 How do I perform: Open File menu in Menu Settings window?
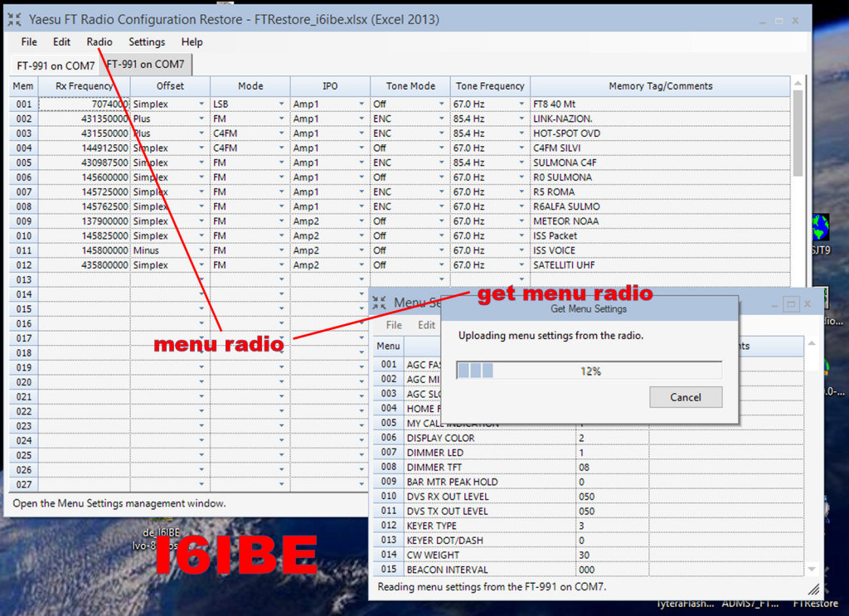394,325
